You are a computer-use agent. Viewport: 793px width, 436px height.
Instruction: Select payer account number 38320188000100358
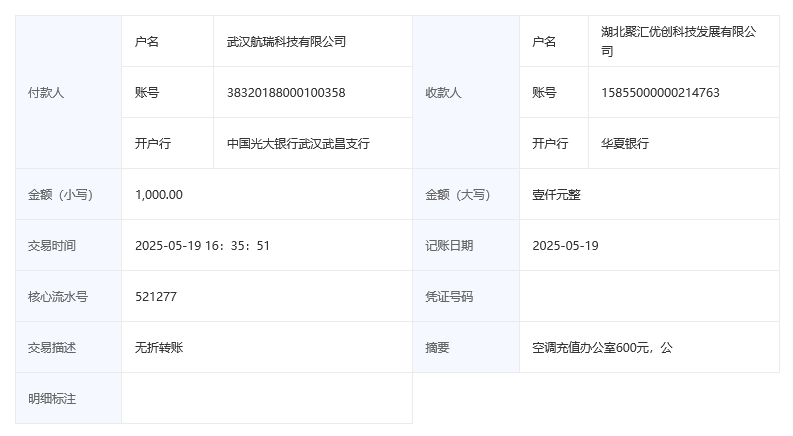click(x=286, y=93)
